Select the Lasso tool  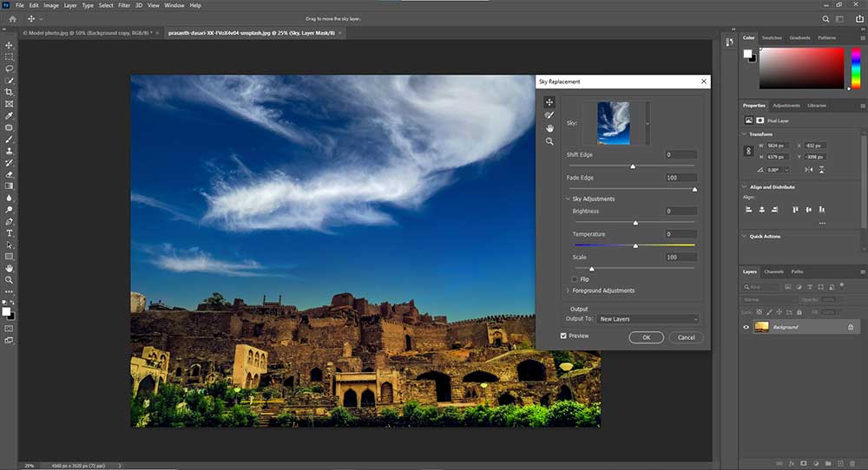click(x=9, y=69)
